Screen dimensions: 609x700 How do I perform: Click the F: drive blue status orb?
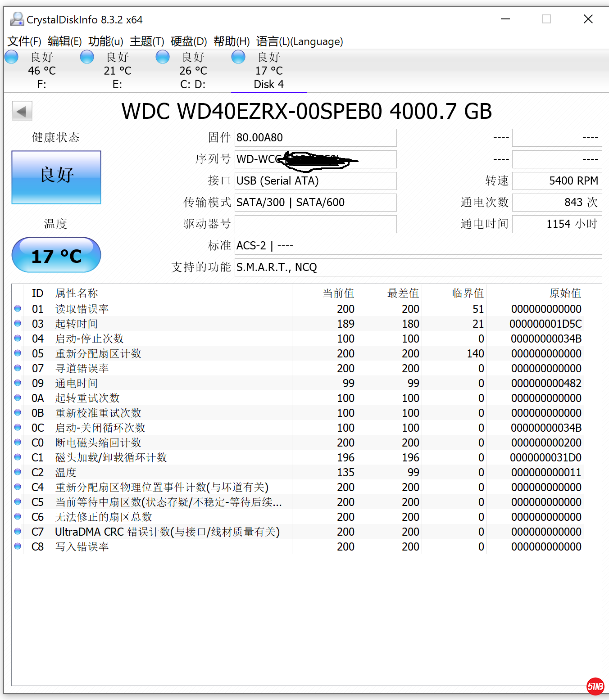click(x=11, y=57)
